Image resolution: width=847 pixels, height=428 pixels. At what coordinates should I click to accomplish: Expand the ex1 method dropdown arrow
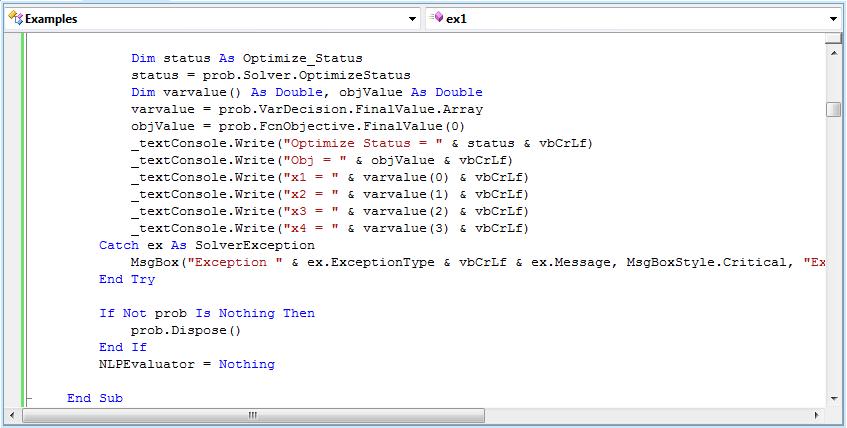pyautogui.click(x=835, y=18)
